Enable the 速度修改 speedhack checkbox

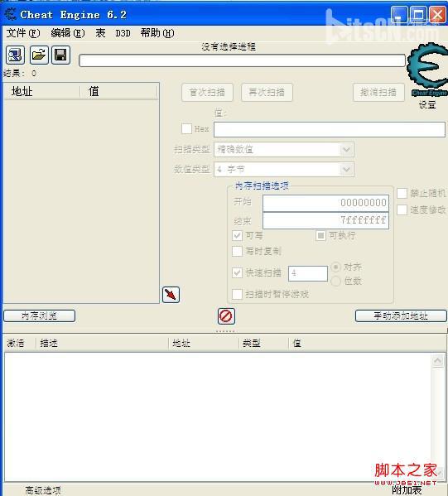tap(402, 209)
